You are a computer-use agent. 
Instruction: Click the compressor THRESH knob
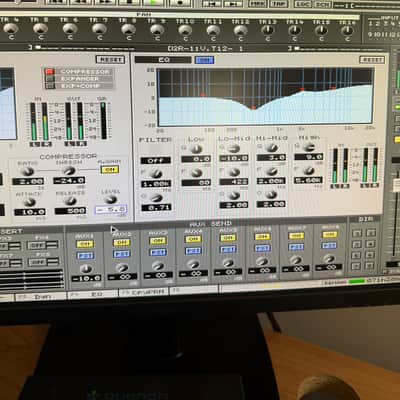pos(69,171)
